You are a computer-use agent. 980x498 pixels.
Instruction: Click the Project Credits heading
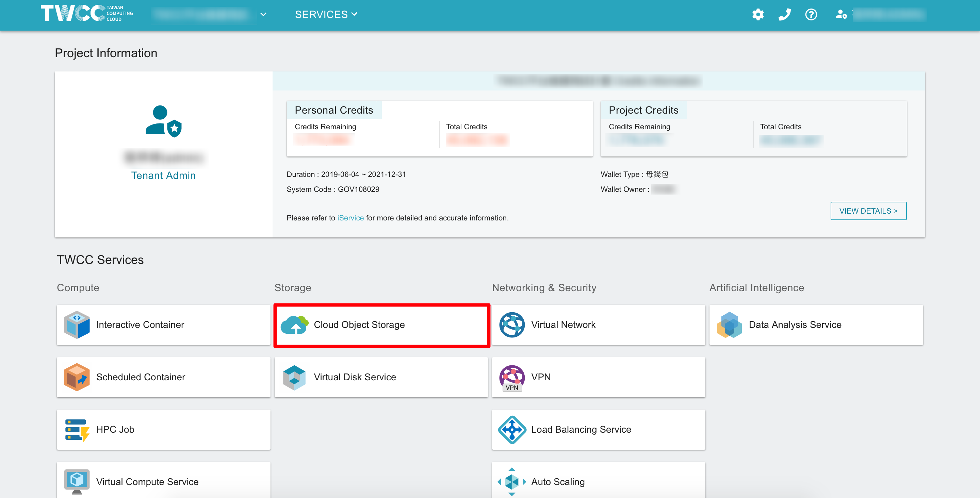[643, 110]
